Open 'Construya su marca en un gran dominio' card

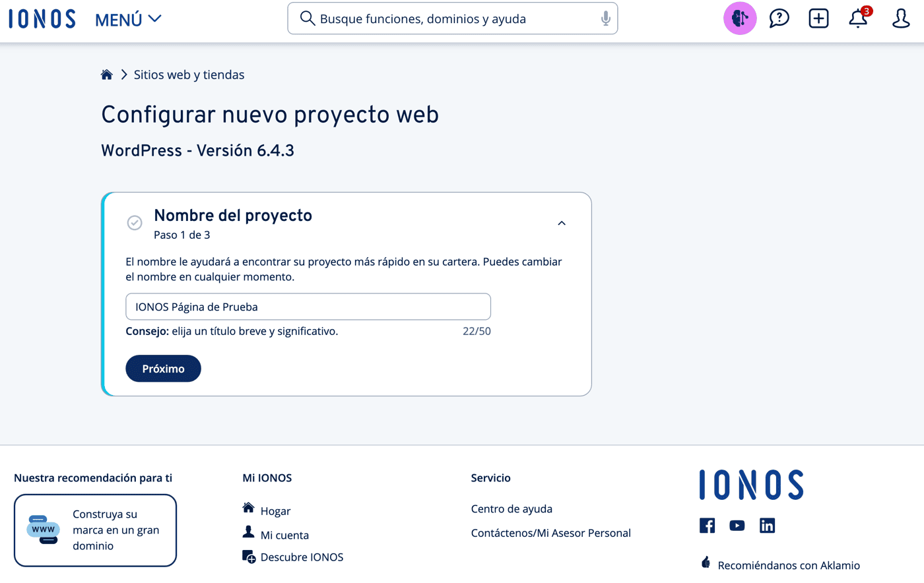tap(95, 530)
